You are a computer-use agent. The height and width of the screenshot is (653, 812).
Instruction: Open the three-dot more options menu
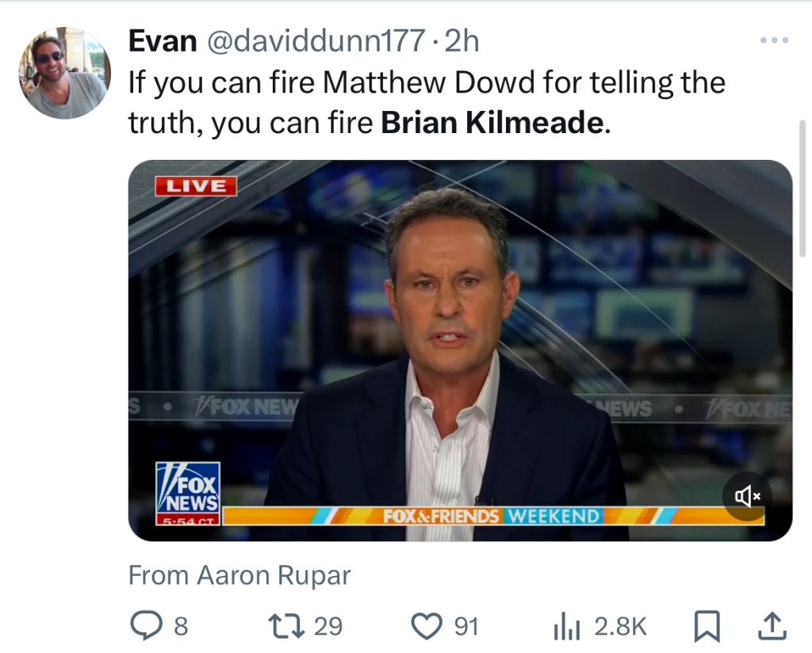click(x=774, y=40)
